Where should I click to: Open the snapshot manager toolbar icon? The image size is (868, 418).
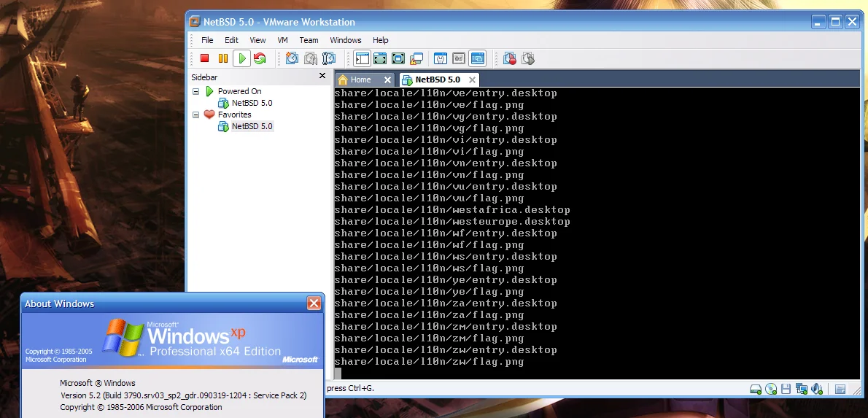pyautogui.click(x=329, y=58)
